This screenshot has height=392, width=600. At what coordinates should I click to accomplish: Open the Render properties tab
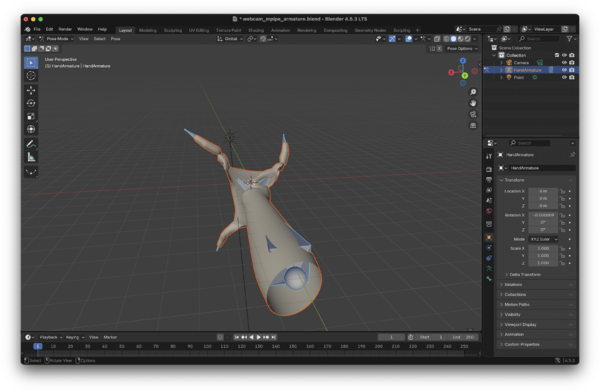coord(489,169)
